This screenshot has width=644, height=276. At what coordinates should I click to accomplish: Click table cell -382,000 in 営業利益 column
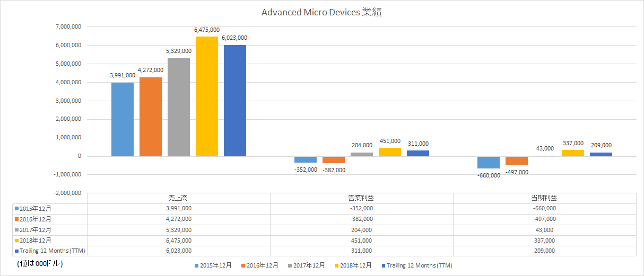(x=362, y=219)
